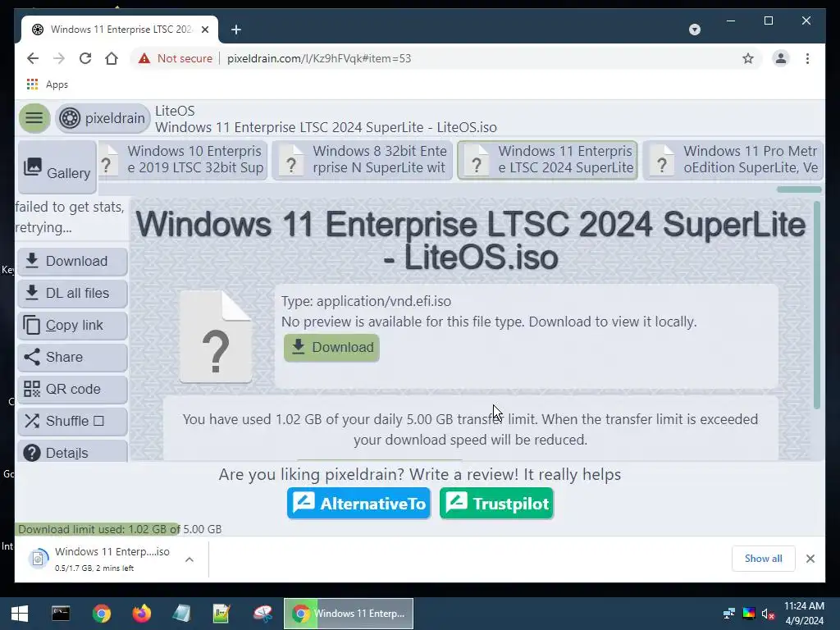Click the Trustpilot review button
840x630 pixels.
click(x=496, y=504)
